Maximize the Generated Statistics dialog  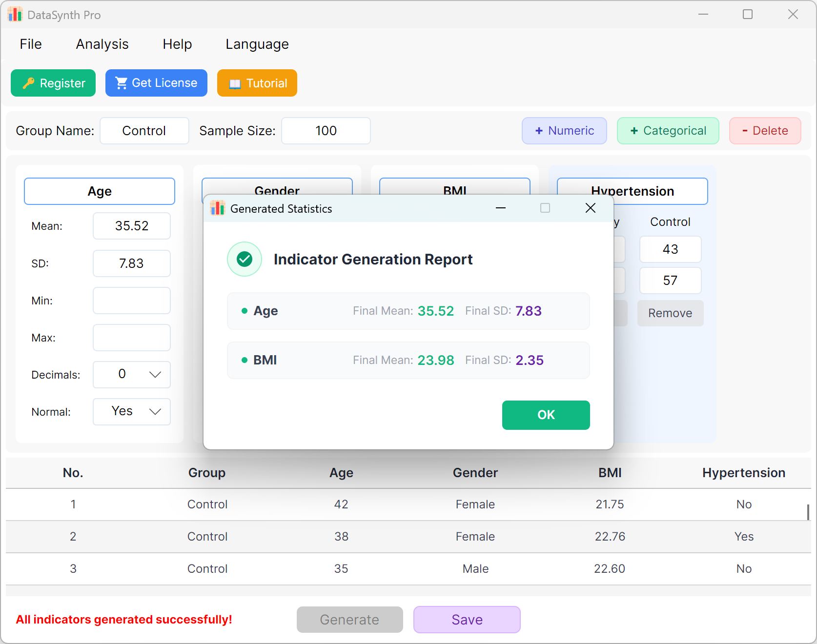tap(545, 208)
